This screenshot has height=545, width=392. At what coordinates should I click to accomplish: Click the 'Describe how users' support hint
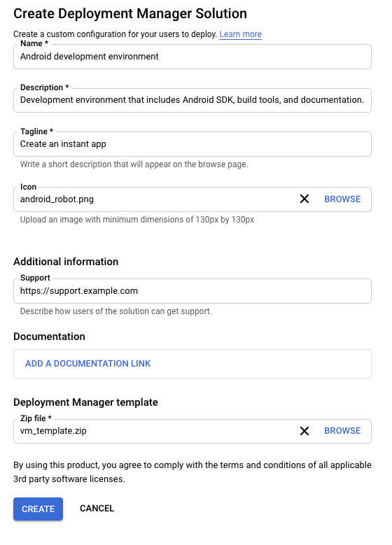(115, 311)
